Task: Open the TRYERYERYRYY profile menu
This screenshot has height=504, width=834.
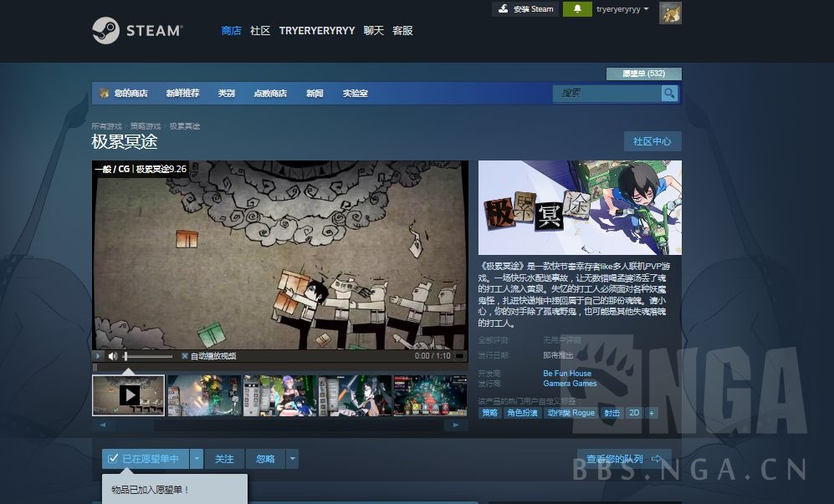Action: [x=317, y=31]
